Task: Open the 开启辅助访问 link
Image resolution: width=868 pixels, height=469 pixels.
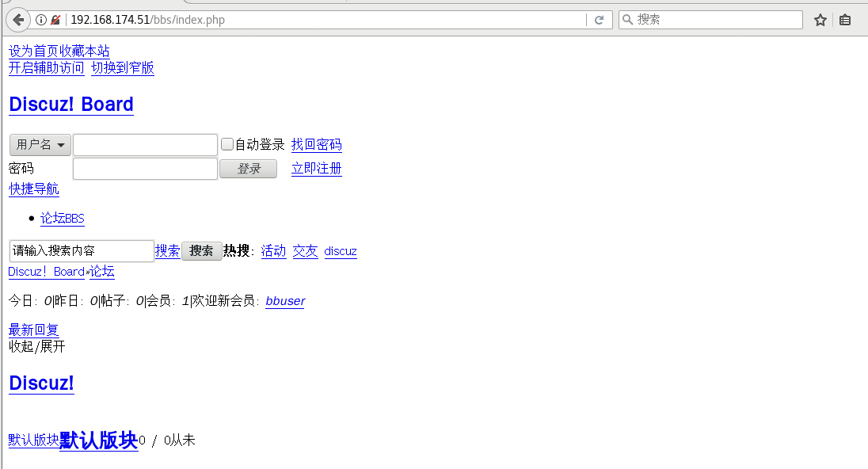Action: coord(47,68)
